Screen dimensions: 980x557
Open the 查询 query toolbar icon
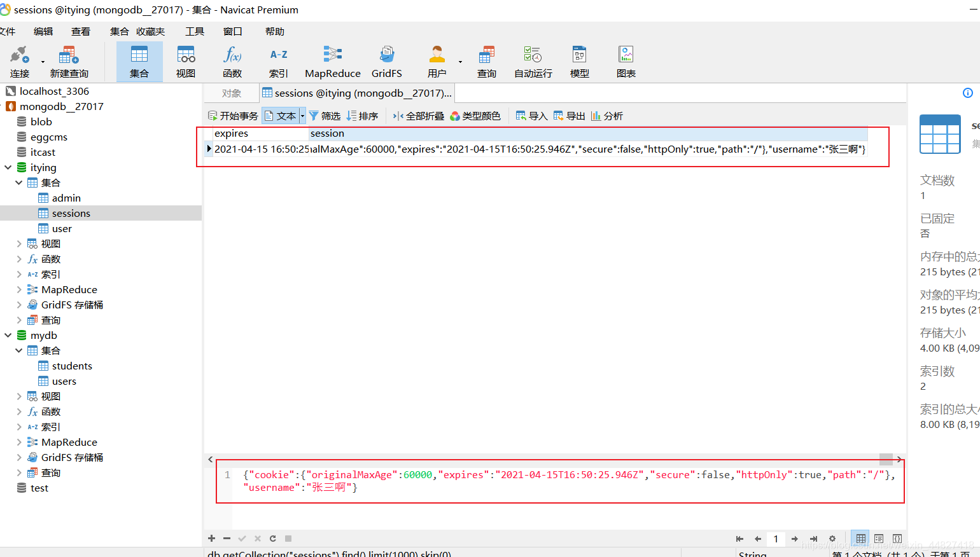[x=487, y=62]
